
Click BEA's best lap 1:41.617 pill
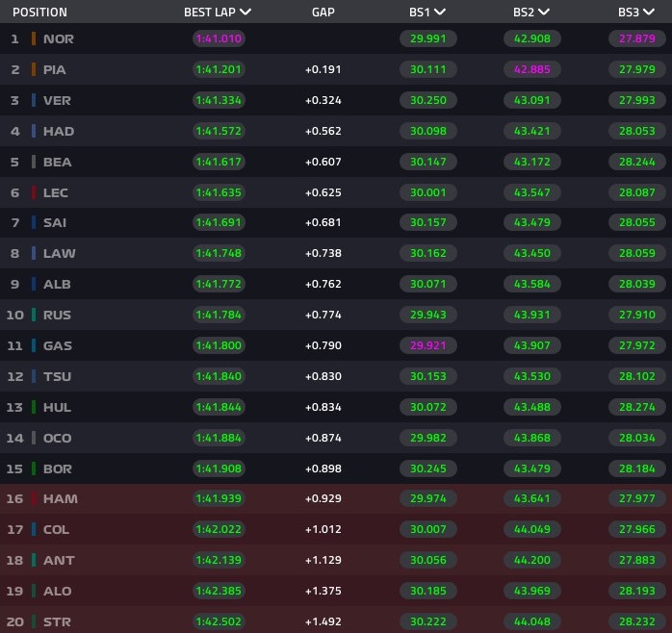tap(219, 162)
